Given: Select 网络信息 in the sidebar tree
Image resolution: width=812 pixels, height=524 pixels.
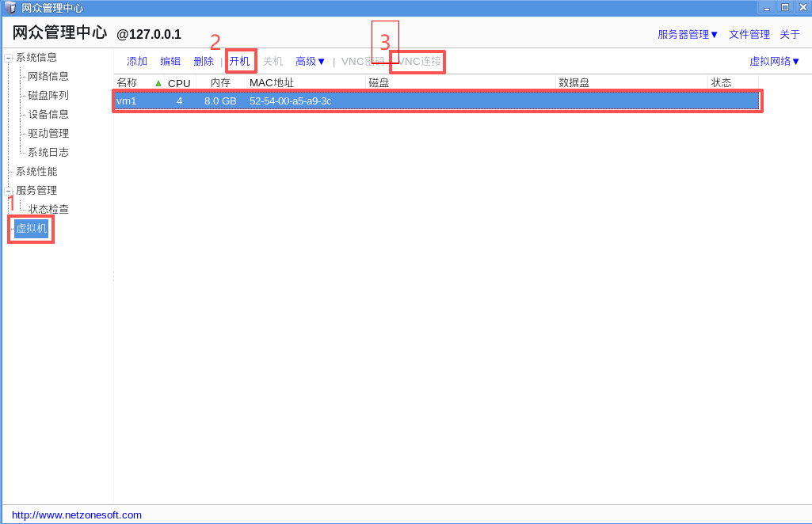Looking at the screenshot, I should 48,77.
